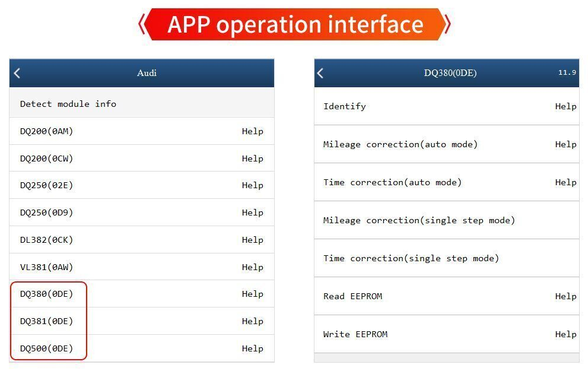Open Help for DQ500(0DE)

tap(252, 348)
